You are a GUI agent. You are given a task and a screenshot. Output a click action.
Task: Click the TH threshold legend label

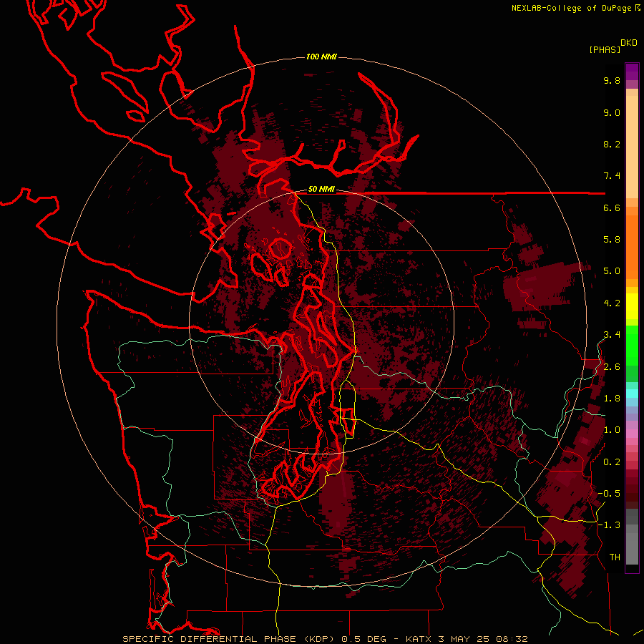pos(615,557)
